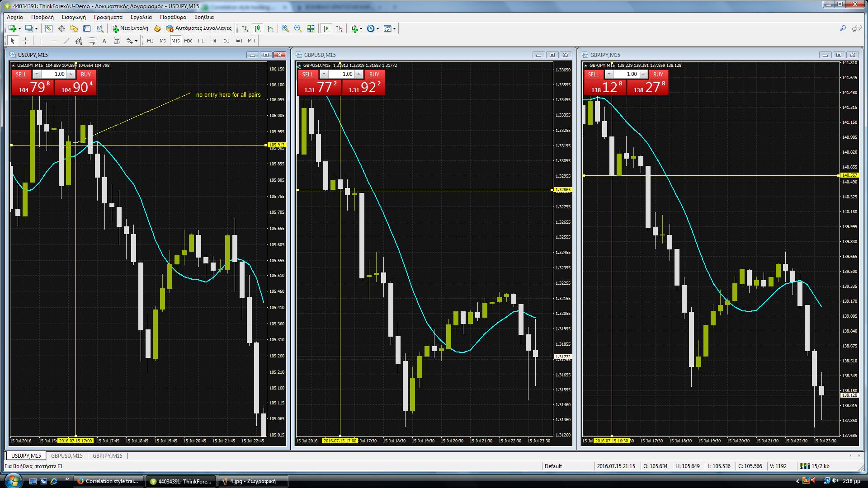Screen dimensions: 868x488
Task: Expand the Templates dropdown arrow
Action: (395, 29)
